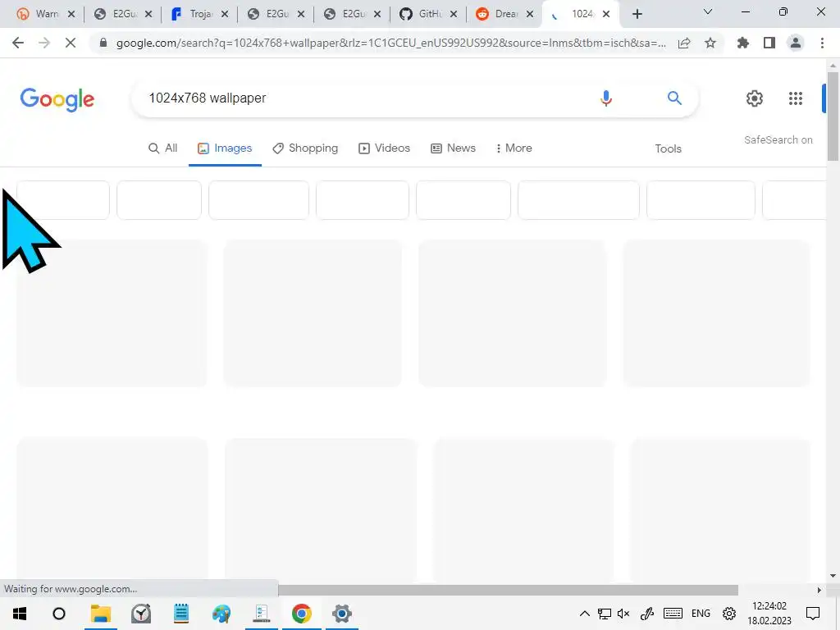Change input language ENG
The image size is (840, 630).
pyautogui.click(x=701, y=614)
